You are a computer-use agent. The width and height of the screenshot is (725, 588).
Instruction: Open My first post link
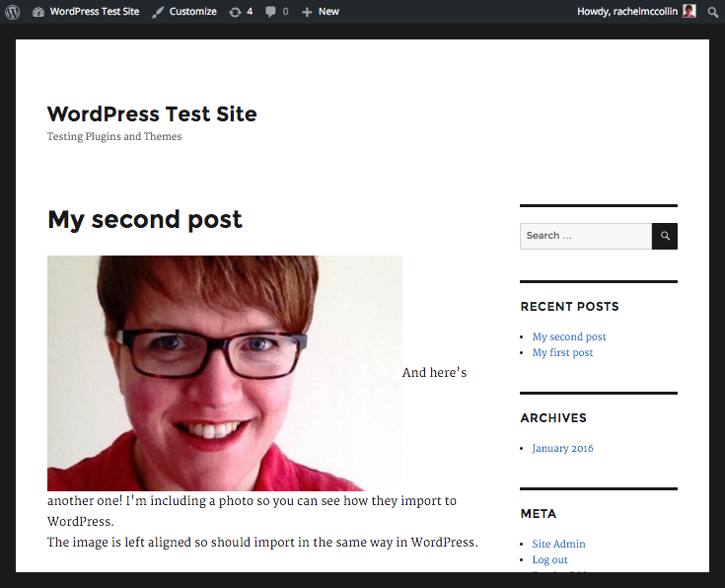[562, 352]
